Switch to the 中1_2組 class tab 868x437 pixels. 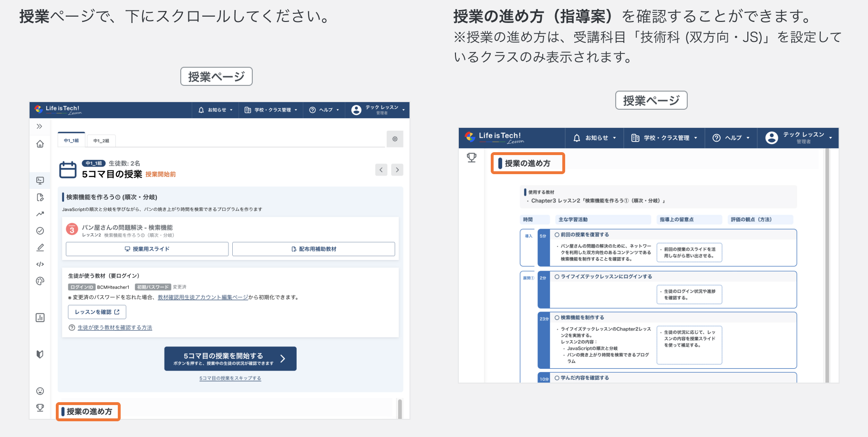[102, 140]
